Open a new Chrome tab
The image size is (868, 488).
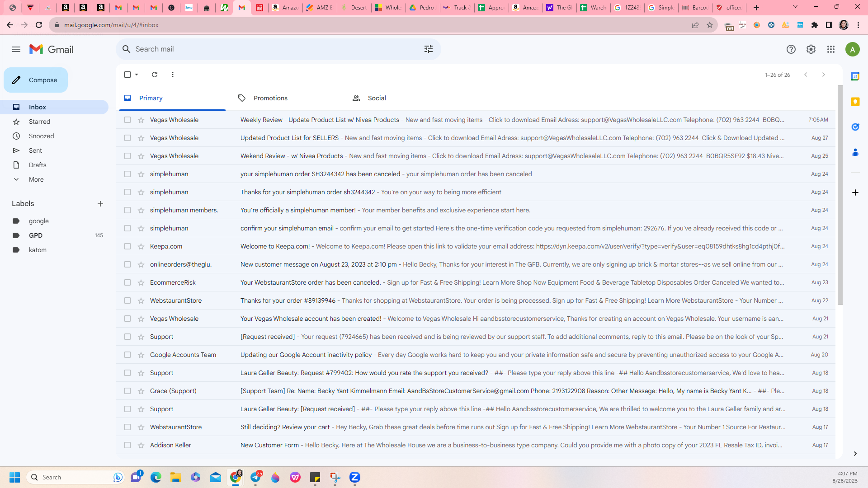(756, 7)
